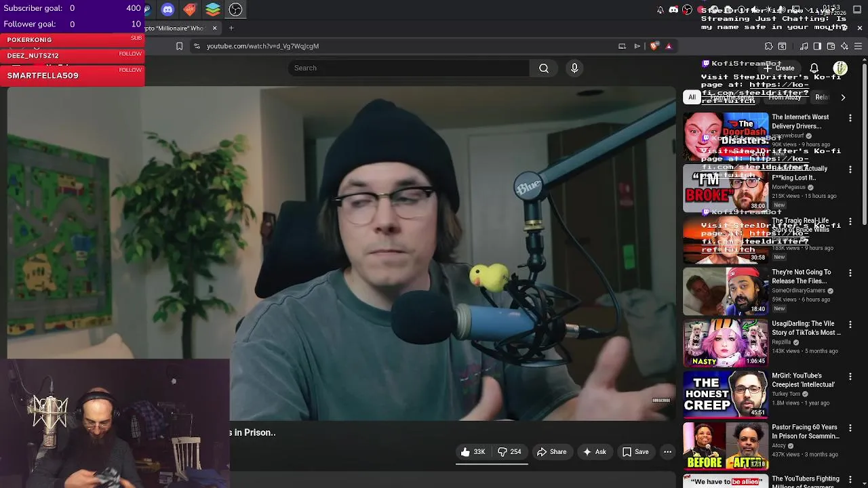Click the POKERKONIG sub alert
This screenshot has width=868, height=488.
click(73, 39)
